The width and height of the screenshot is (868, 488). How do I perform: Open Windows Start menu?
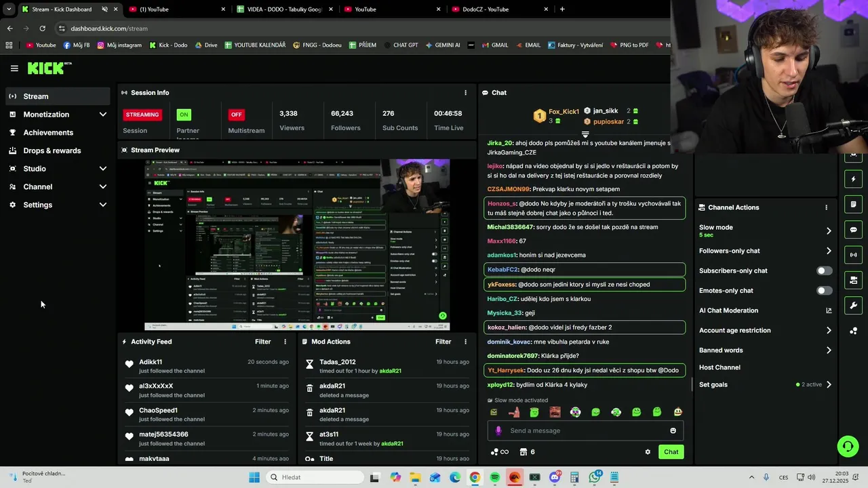[254, 477]
